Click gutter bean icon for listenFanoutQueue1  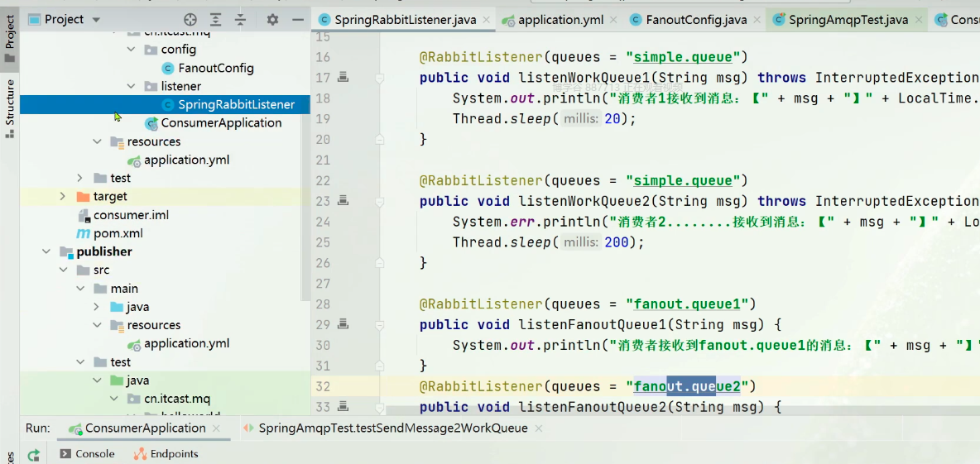[x=342, y=324]
